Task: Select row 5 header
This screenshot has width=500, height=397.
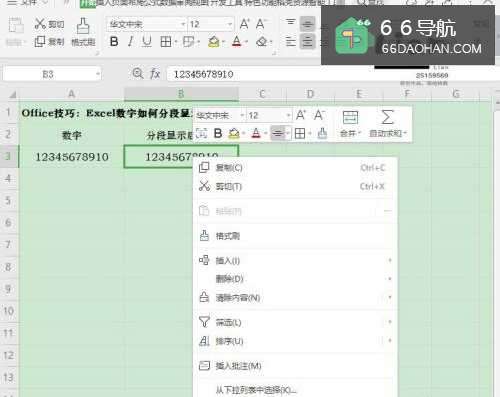Action: pyautogui.click(x=9, y=201)
